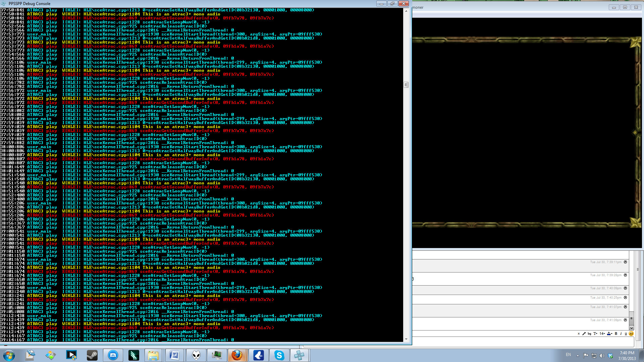
Task: Show hidden system tray icons
Action: [x=578, y=356]
